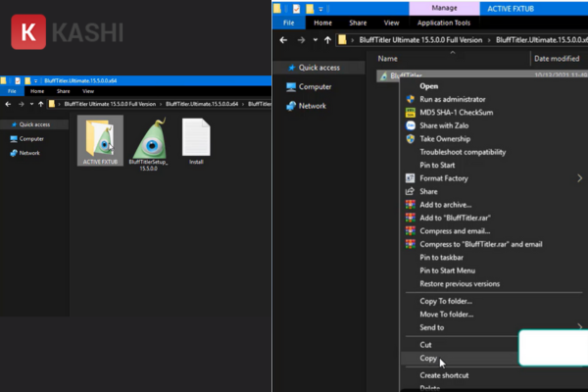Sort by Date modified column header
Viewport: 588px width, 392px height.
click(557, 59)
